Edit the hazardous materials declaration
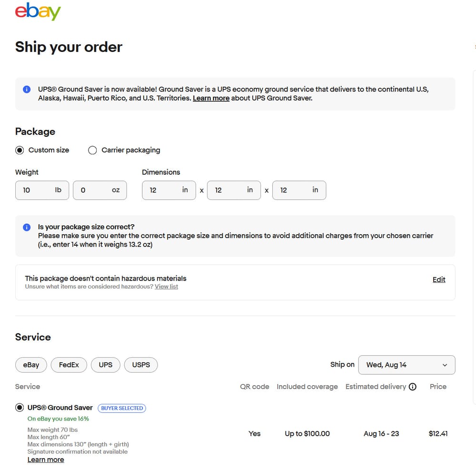Screen dimensions: 476x470 (x=438, y=280)
